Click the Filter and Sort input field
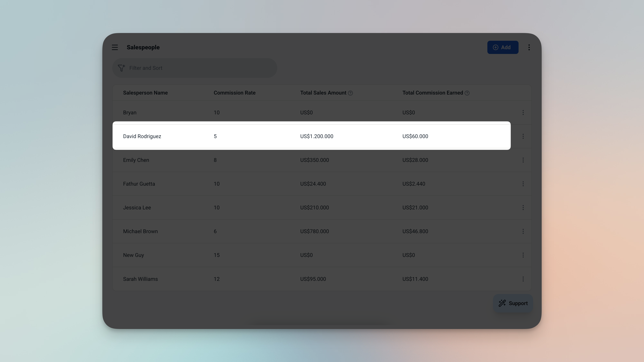The width and height of the screenshot is (644, 362). pyautogui.click(x=195, y=68)
